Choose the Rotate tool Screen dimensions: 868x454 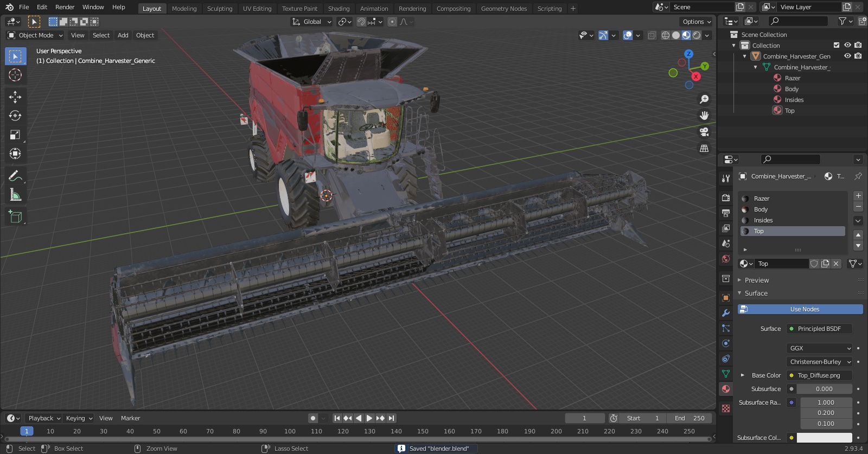15,116
